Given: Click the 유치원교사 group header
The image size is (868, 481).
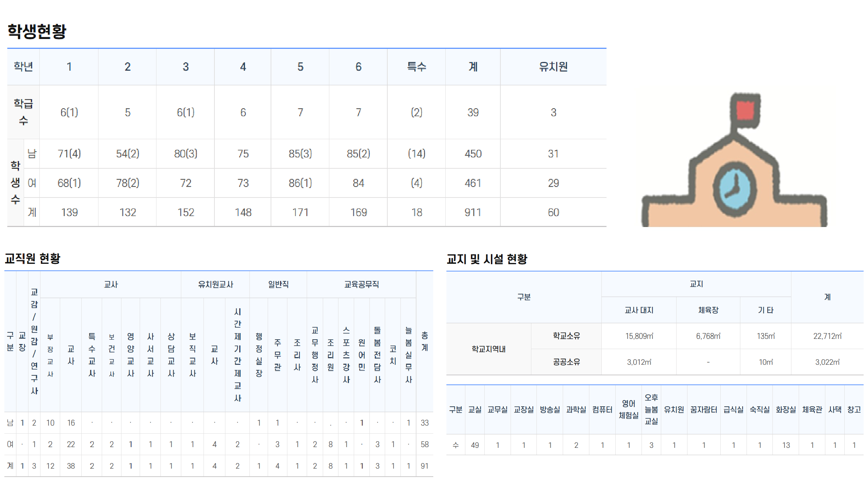Looking at the screenshot, I should coord(215,284).
